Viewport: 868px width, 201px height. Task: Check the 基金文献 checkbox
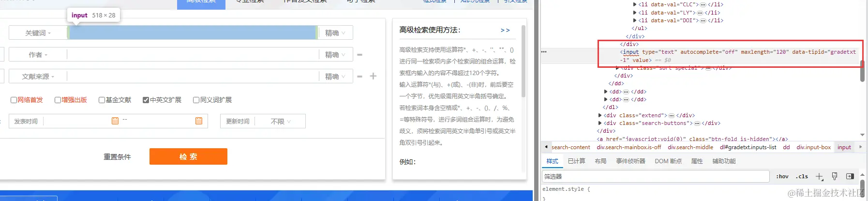point(102,100)
